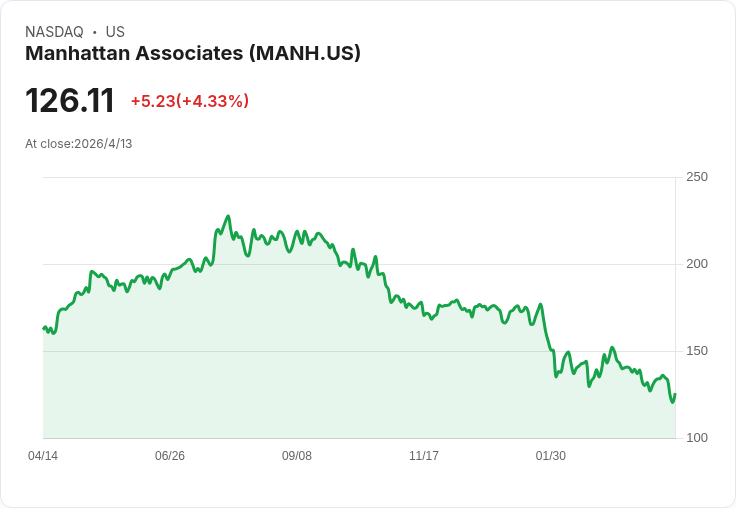The image size is (736, 508).
Task: Open the Manhattan Associates (MANH.US) title
Action: (x=193, y=54)
